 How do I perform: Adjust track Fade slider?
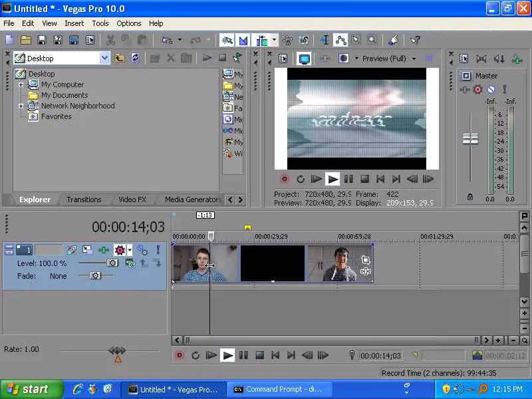tap(95, 275)
